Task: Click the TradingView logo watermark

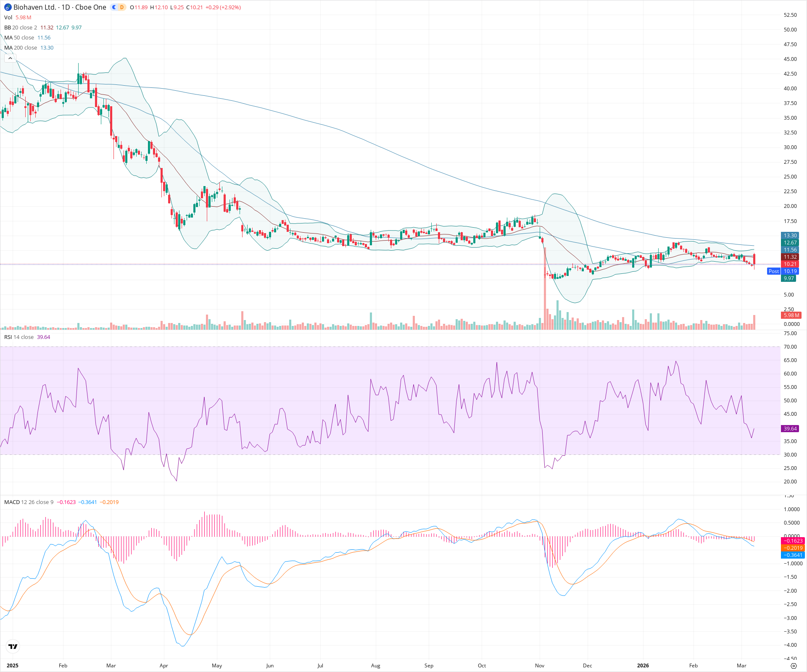Action: 13,646
